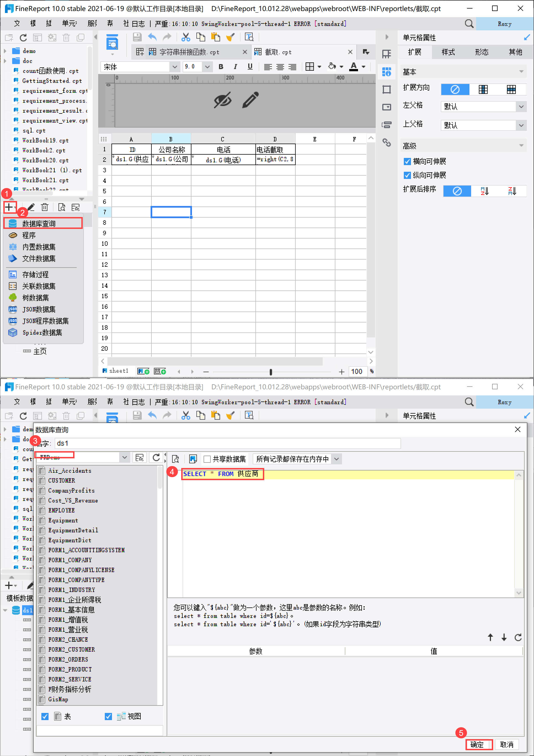Viewport: 534px width, 756px height.
Task: Click the underline U formatting icon
Action: (250, 67)
